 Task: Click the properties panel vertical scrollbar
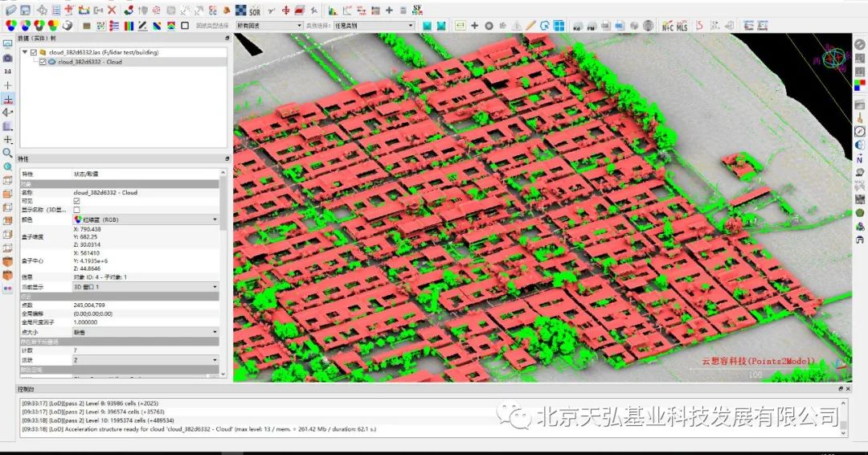click(223, 274)
